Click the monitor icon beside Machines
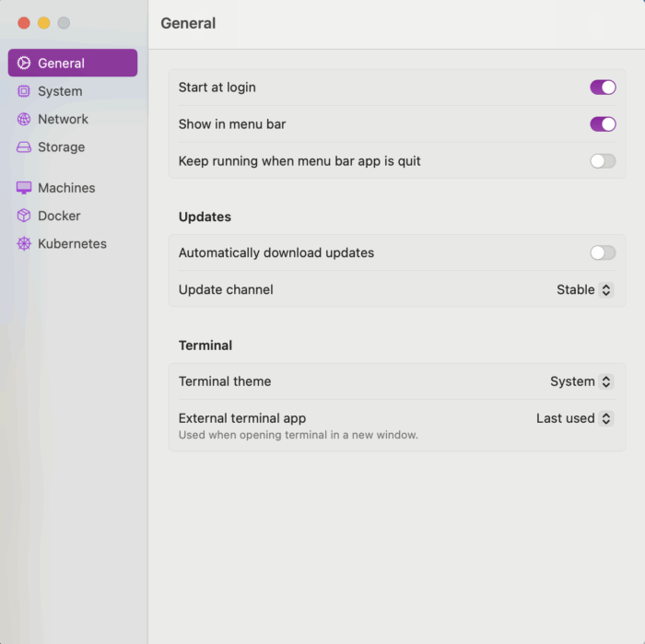645x644 pixels. pos(24,188)
